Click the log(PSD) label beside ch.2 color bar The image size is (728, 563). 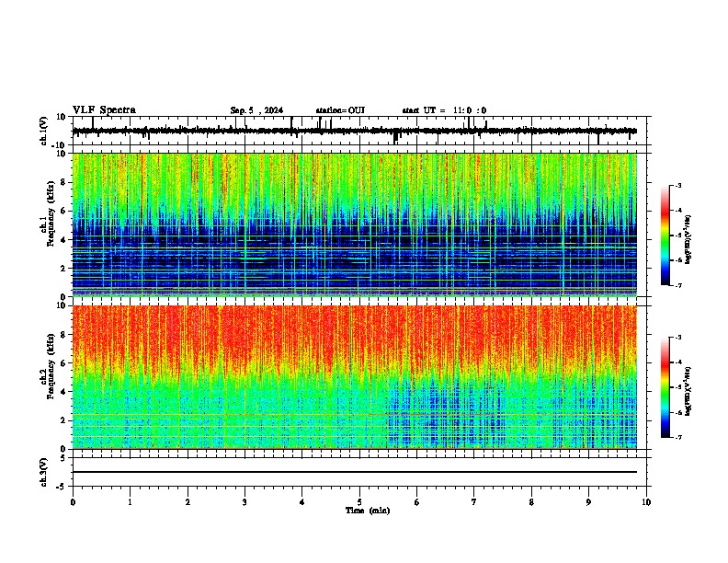pos(688,391)
